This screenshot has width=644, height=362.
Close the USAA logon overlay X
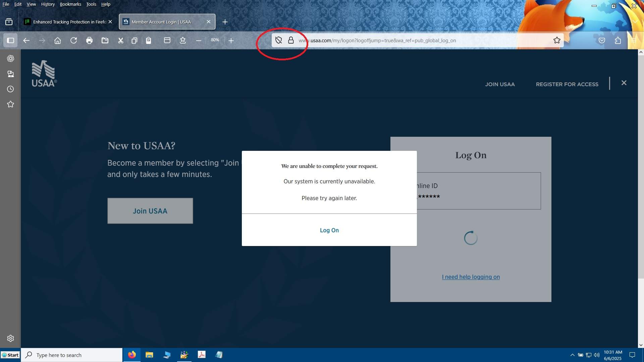[624, 83]
